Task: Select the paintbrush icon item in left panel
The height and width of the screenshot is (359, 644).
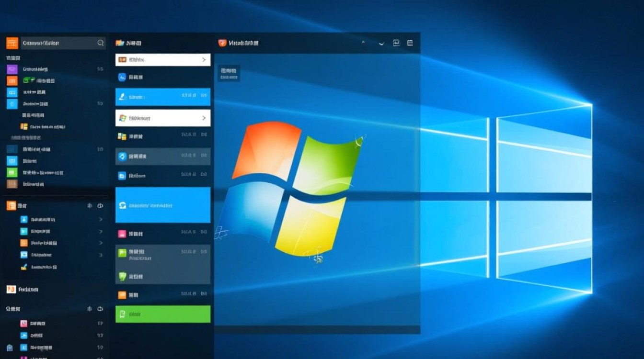Action: click(24, 267)
